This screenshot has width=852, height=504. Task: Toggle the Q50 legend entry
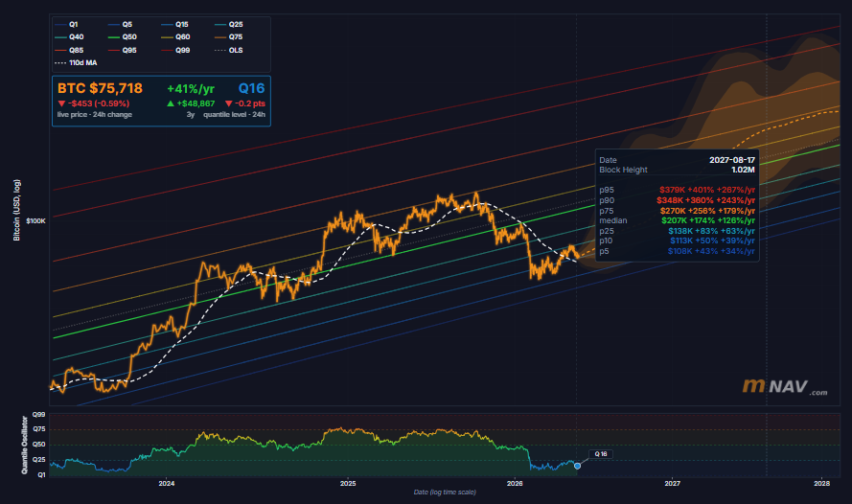pyautogui.click(x=123, y=37)
